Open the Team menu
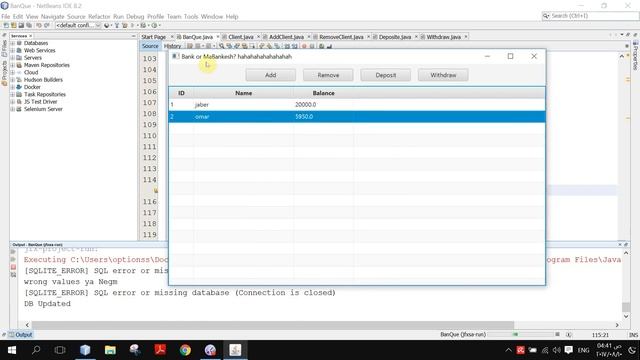Image resolution: width=640 pixels, height=360 pixels. (174, 16)
